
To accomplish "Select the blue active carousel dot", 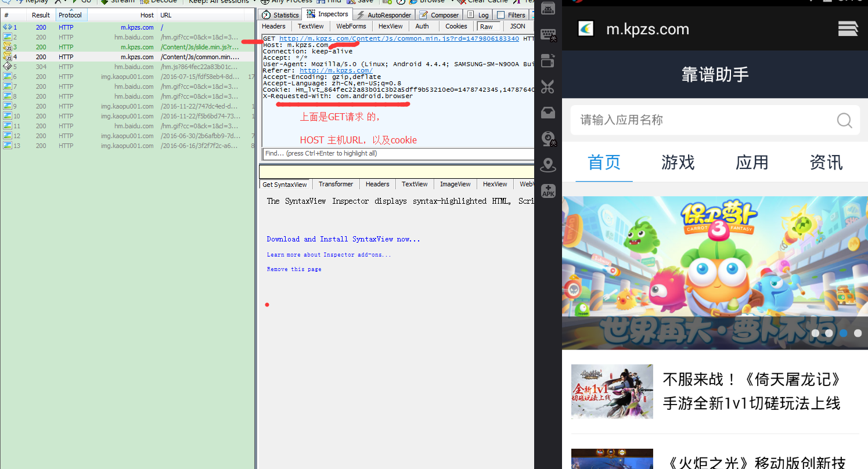I will (x=843, y=333).
